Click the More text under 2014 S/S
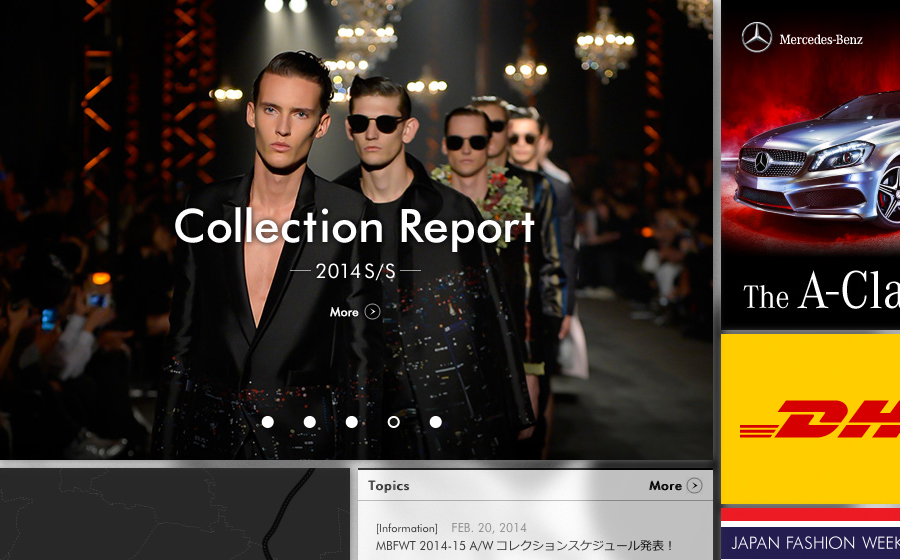Viewport: 900px width, 560px height. (x=344, y=312)
